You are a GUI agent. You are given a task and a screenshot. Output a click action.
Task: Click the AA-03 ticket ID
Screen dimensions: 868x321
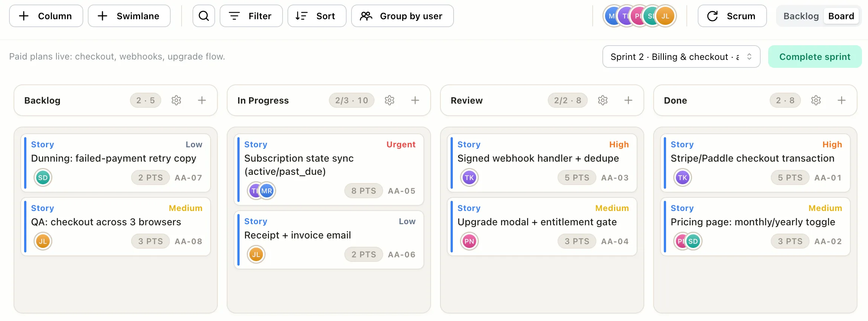(615, 177)
